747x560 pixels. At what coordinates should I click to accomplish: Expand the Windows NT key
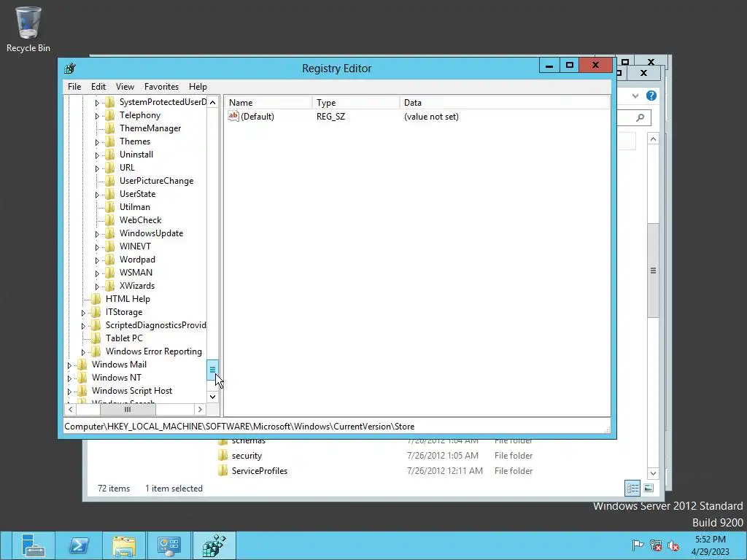[x=69, y=378]
